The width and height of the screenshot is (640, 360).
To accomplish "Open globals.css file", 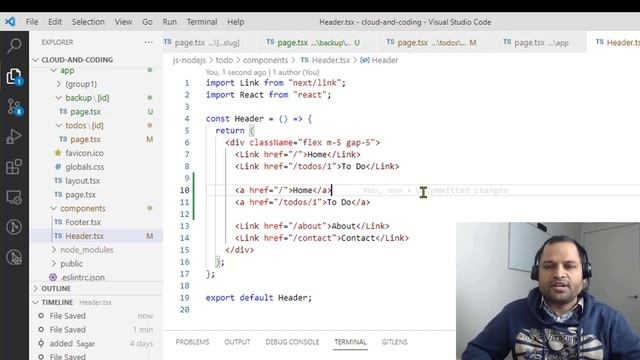I will (96, 167).
